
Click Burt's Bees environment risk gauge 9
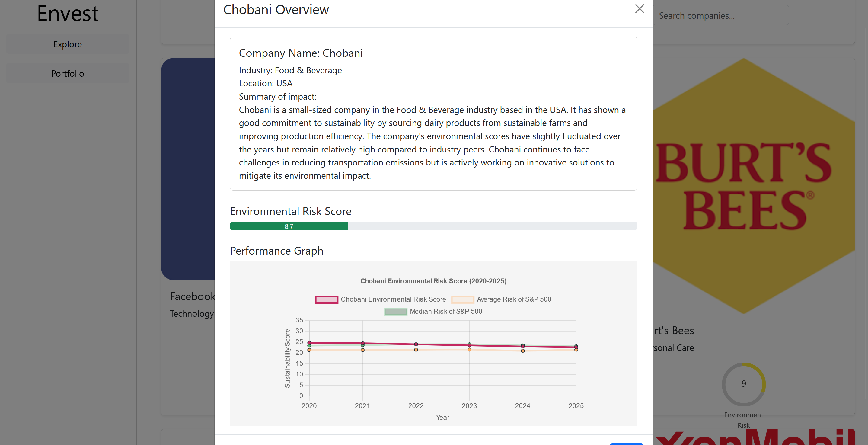743,384
